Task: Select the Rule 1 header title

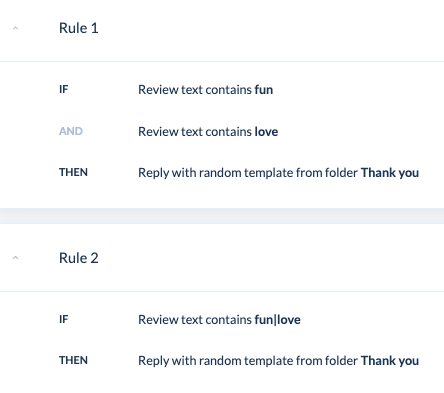Action: pyautogui.click(x=79, y=28)
